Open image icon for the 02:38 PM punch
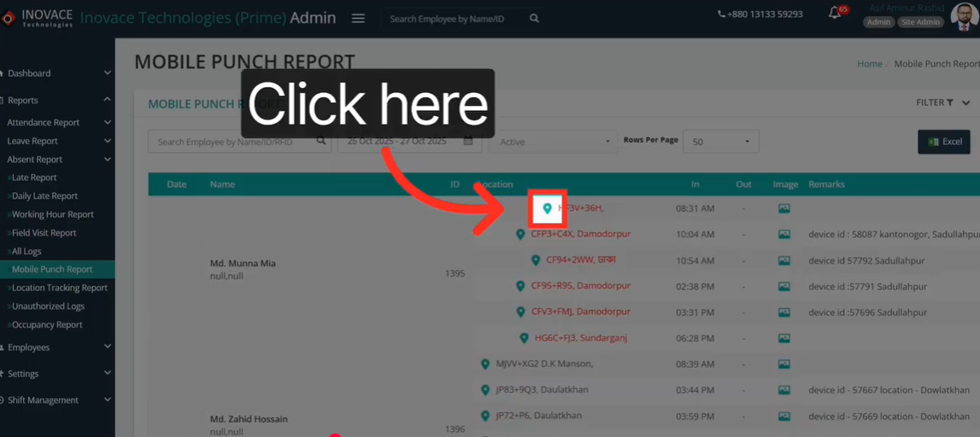The image size is (980, 437). click(x=783, y=287)
